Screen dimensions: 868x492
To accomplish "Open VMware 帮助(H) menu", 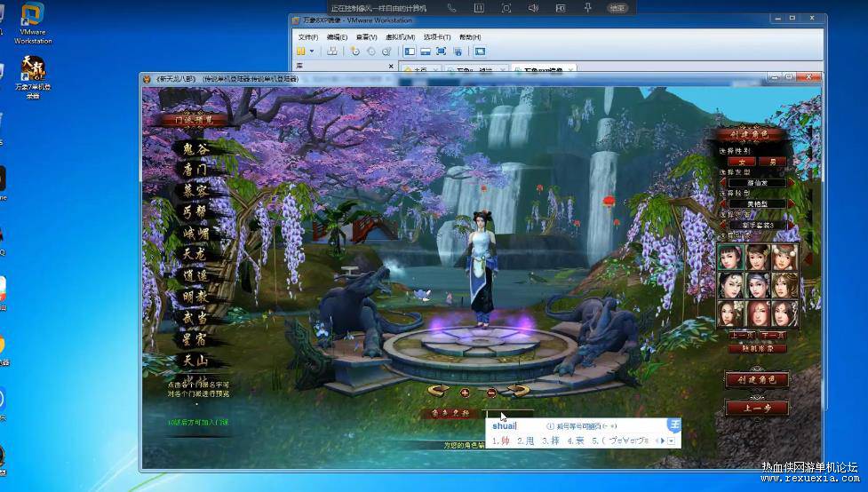I will point(470,37).
